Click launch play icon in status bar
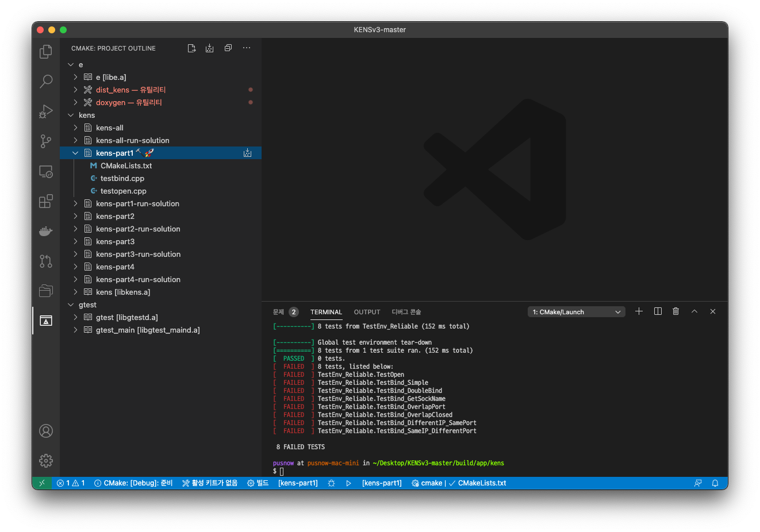 point(348,483)
